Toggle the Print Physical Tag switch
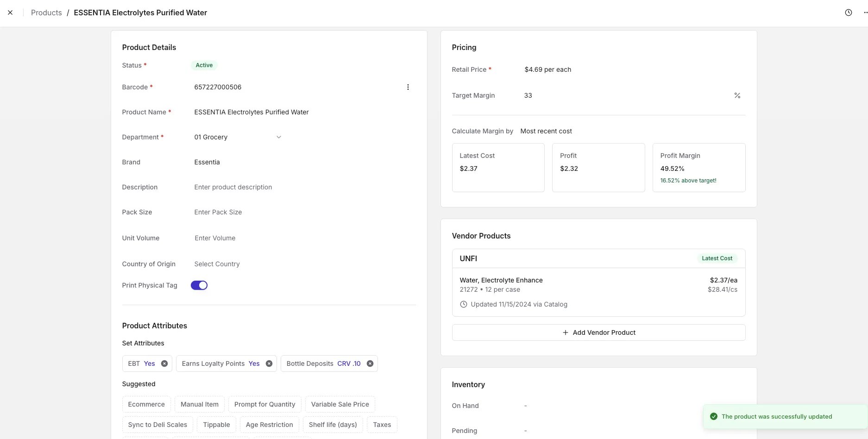 tap(199, 285)
